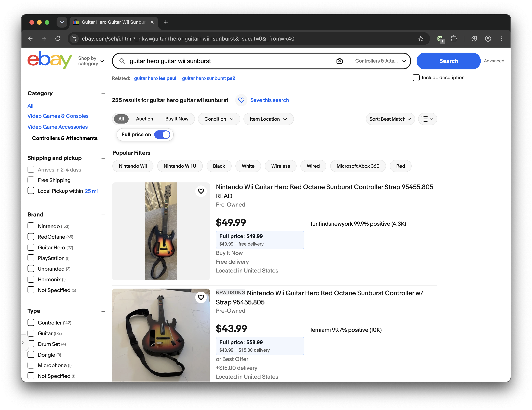Open the list view options dropdown

[427, 119]
